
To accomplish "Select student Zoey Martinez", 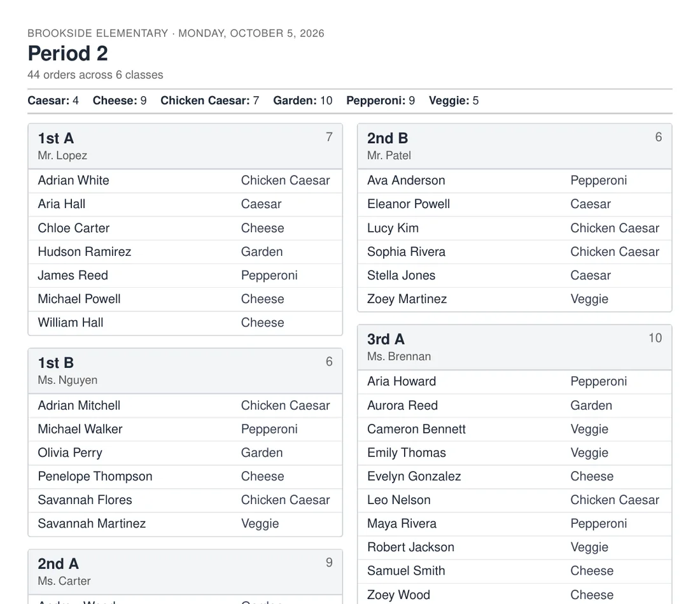I will click(x=407, y=299).
